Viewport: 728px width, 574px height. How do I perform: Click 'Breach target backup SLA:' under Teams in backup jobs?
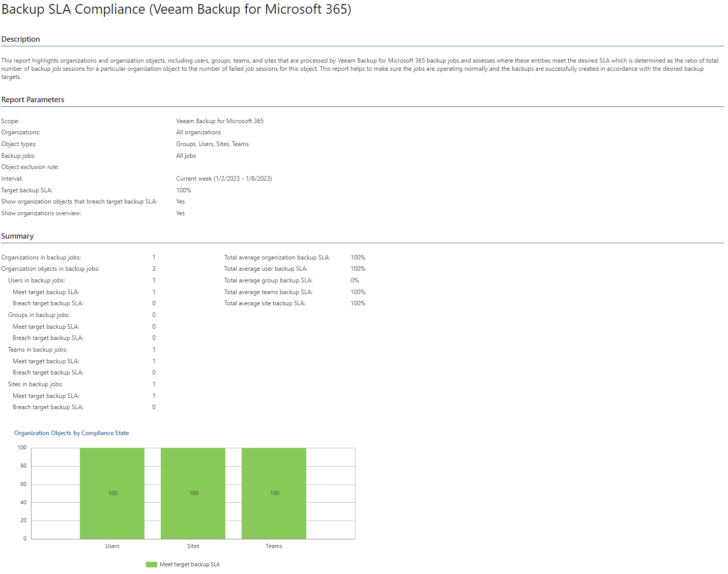[x=48, y=372]
